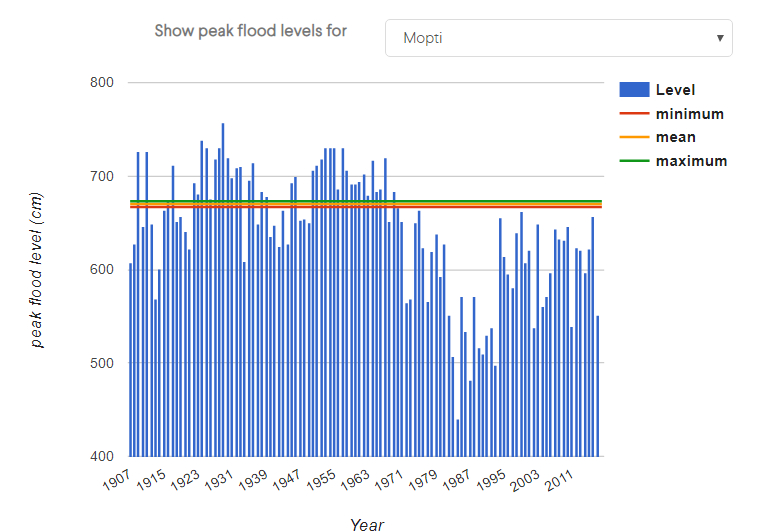This screenshot has height=531, width=765.
Task: Click the x-axis label 2011
Action: pyautogui.click(x=558, y=480)
